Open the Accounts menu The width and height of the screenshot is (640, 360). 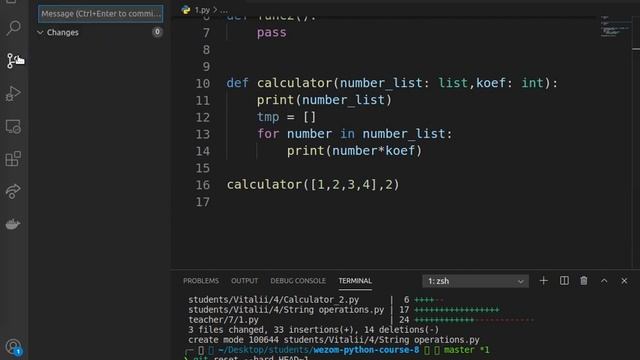pos(13,347)
